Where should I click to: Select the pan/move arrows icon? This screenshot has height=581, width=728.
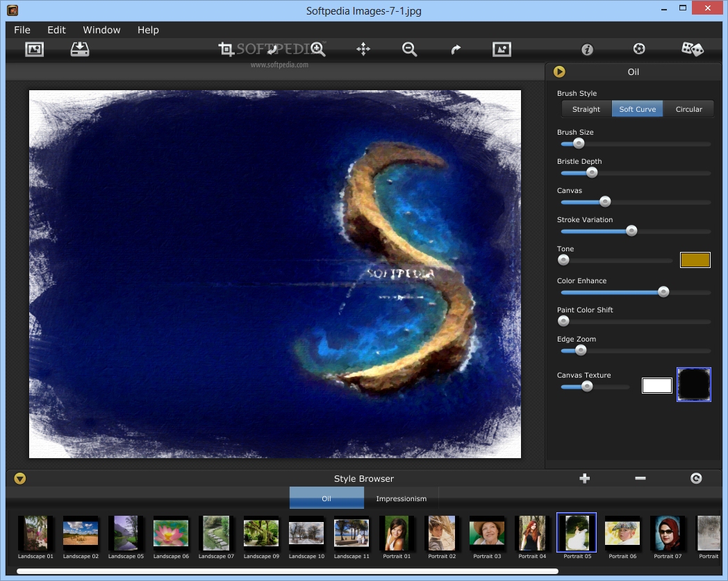363,49
